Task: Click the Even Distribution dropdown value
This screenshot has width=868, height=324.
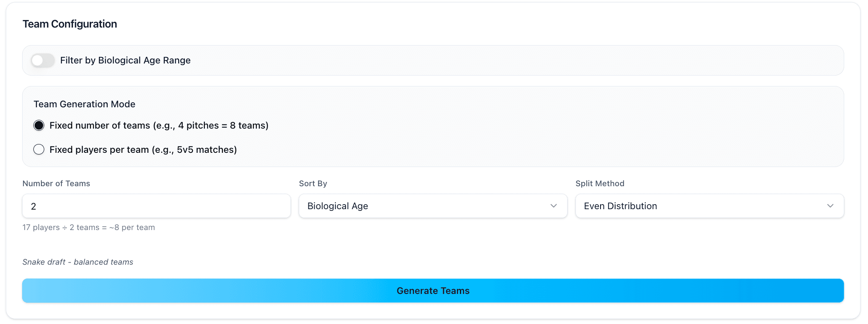Action: point(620,206)
